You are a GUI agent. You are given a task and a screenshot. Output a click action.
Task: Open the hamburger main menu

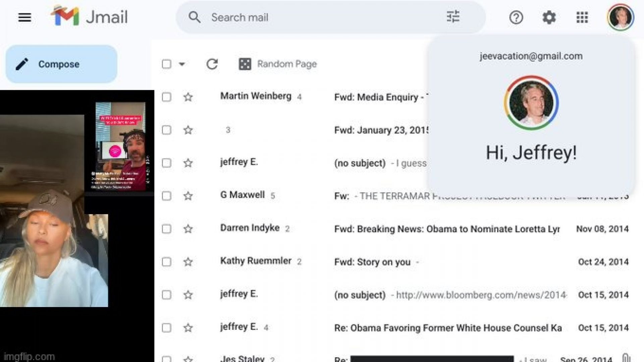click(x=24, y=17)
